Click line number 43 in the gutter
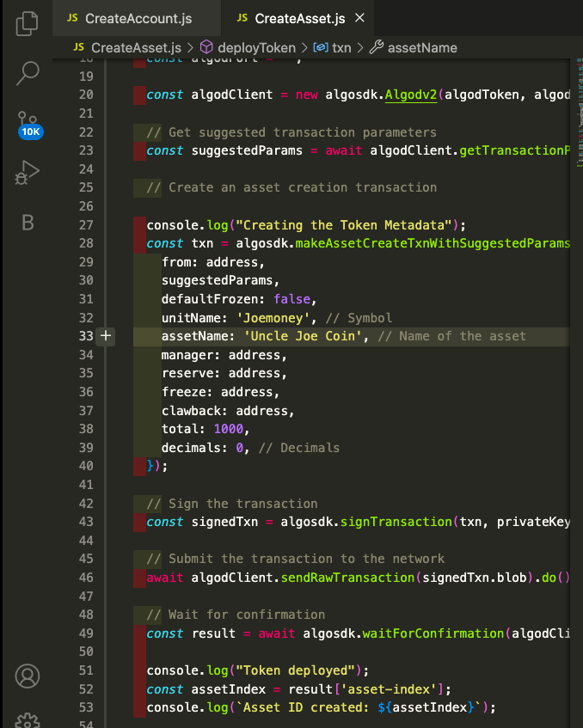 coord(86,522)
